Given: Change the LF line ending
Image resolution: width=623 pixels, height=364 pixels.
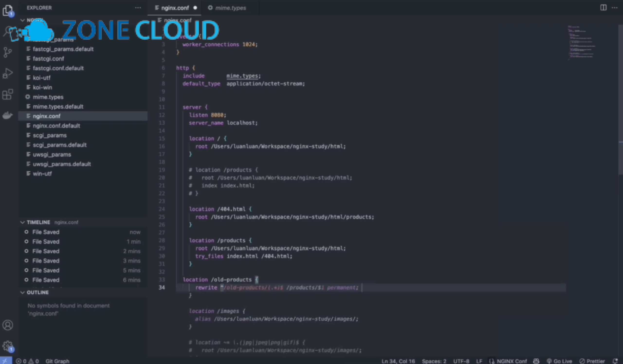Looking at the screenshot, I should click(x=479, y=361).
